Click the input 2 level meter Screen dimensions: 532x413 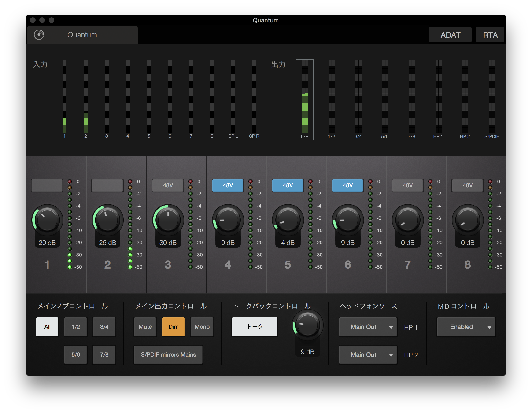85,97
